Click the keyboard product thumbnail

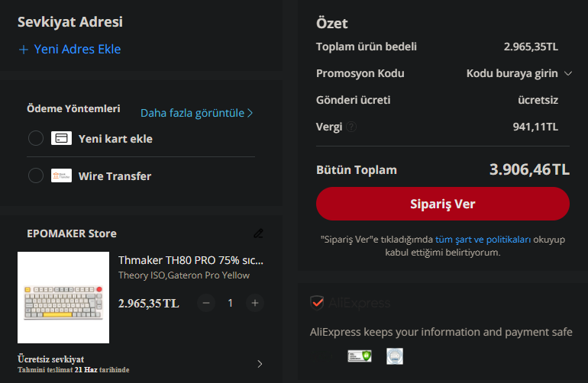[x=63, y=298]
